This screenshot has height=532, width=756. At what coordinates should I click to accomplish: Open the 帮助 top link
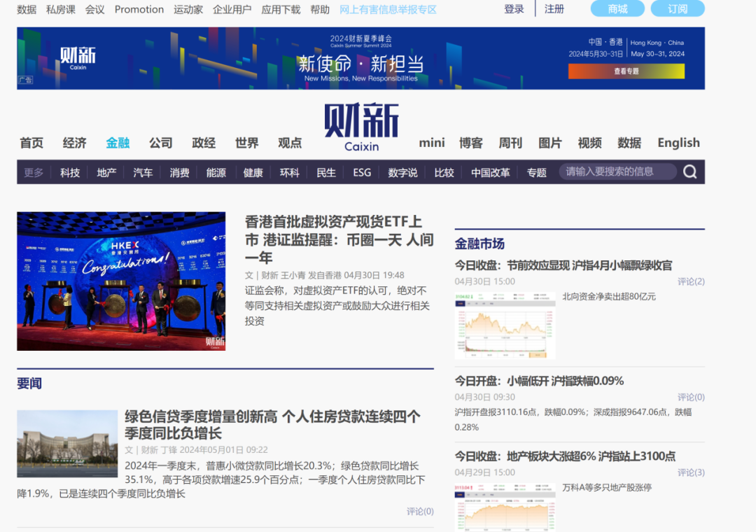(320, 10)
